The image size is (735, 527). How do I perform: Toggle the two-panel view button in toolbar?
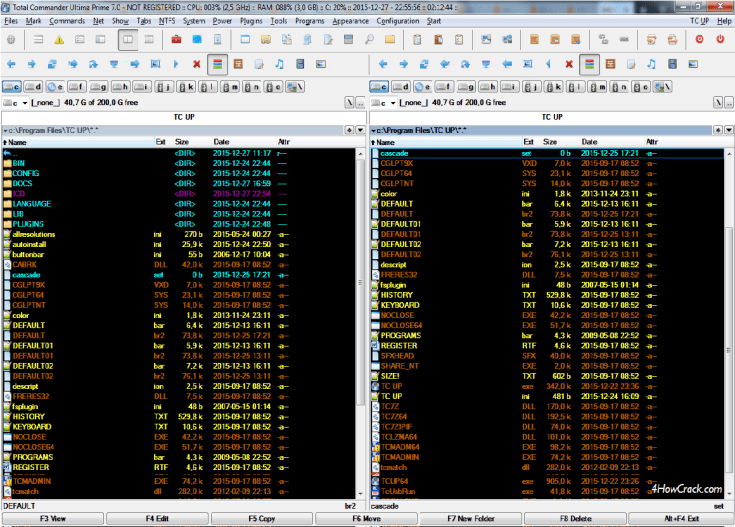tap(128, 40)
